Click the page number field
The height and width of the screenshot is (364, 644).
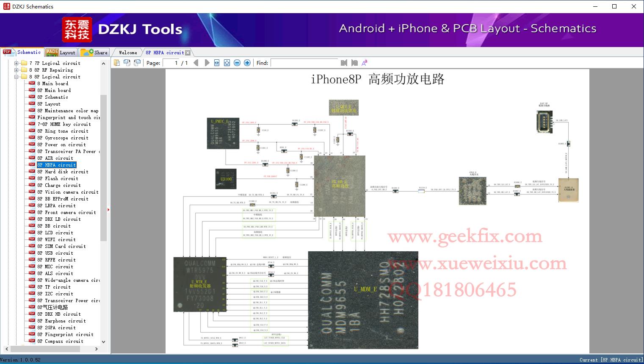click(x=171, y=63)
